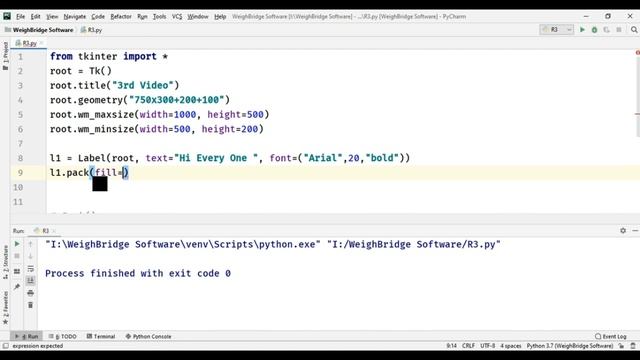Screen dimensions: 640x360
Task: Toggle soft-wrap in Run console
Action: coord(30,269)
